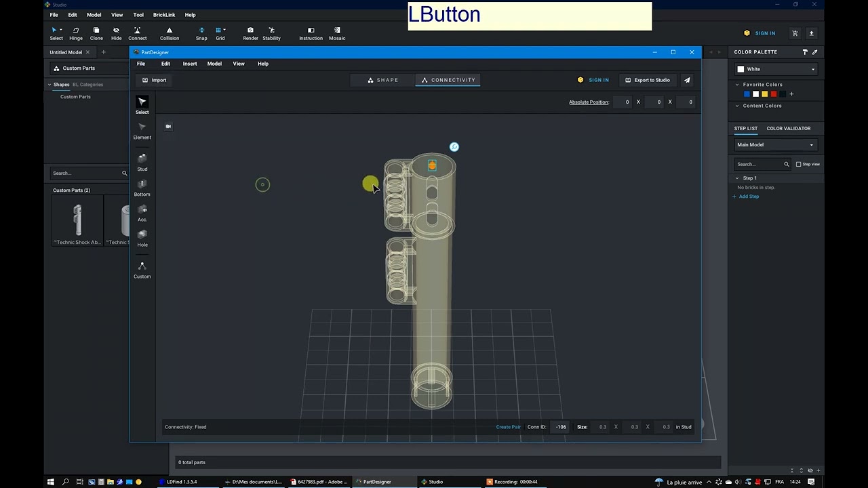Viewport: 868px width, 488px height.
Task: Click the paint roller icon in Color Palette
Action: coord(805,52)
